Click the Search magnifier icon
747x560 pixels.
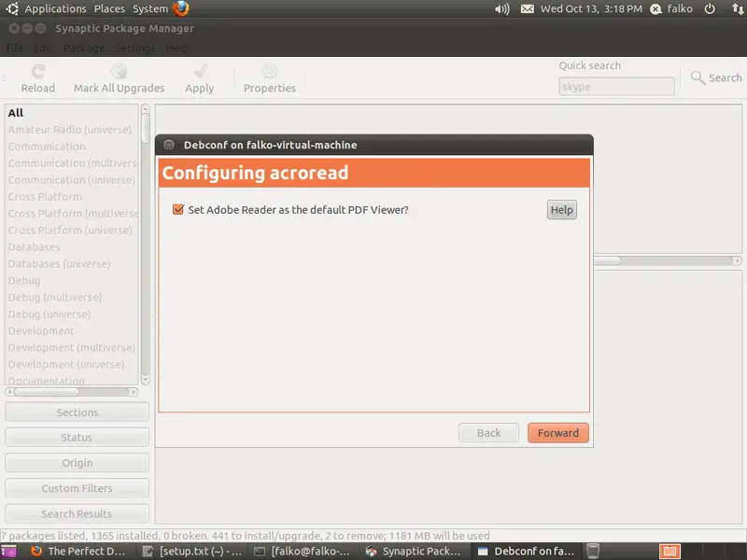pos(698,77)
